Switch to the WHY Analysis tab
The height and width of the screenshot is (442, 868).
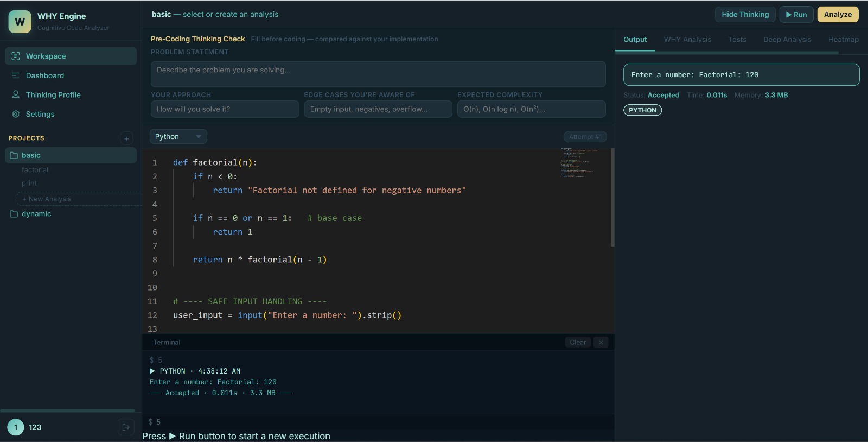[x=687, y=40]
